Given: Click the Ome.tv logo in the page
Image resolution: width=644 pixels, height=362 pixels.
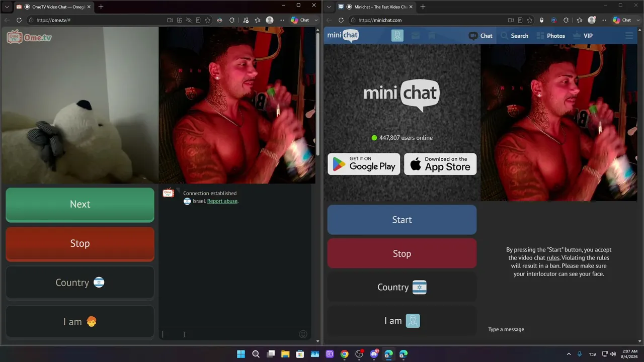Looking at the screenshot, I should click(29, 37).
